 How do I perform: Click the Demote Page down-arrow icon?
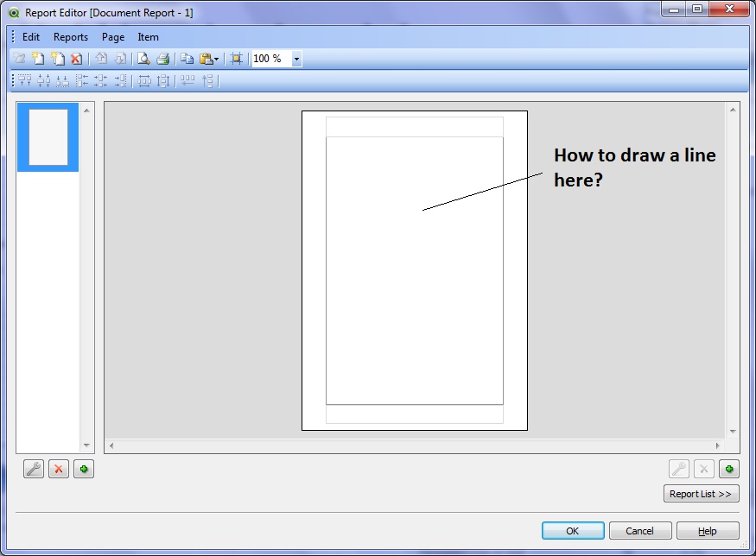pyautogui.click(x=120, y=59)
